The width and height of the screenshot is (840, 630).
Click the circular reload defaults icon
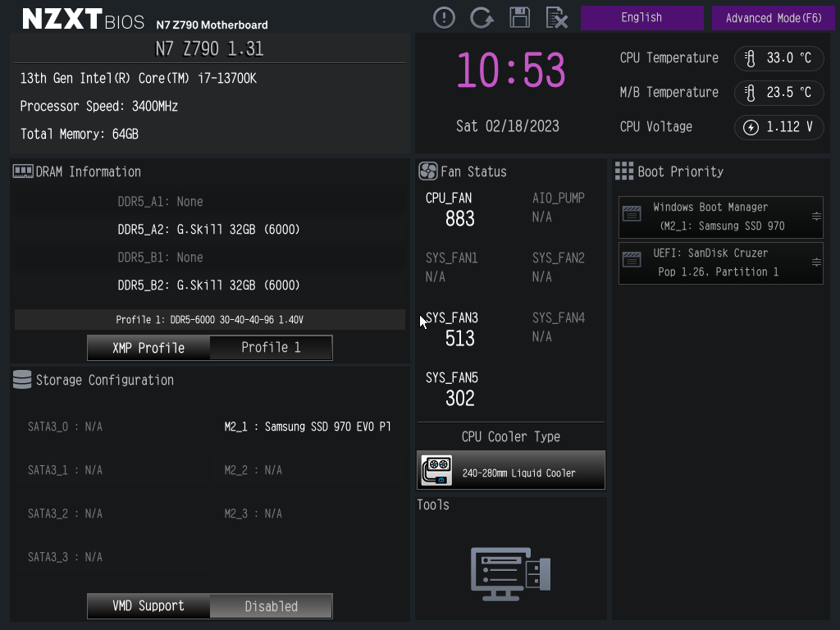click(x=482, y=17)
